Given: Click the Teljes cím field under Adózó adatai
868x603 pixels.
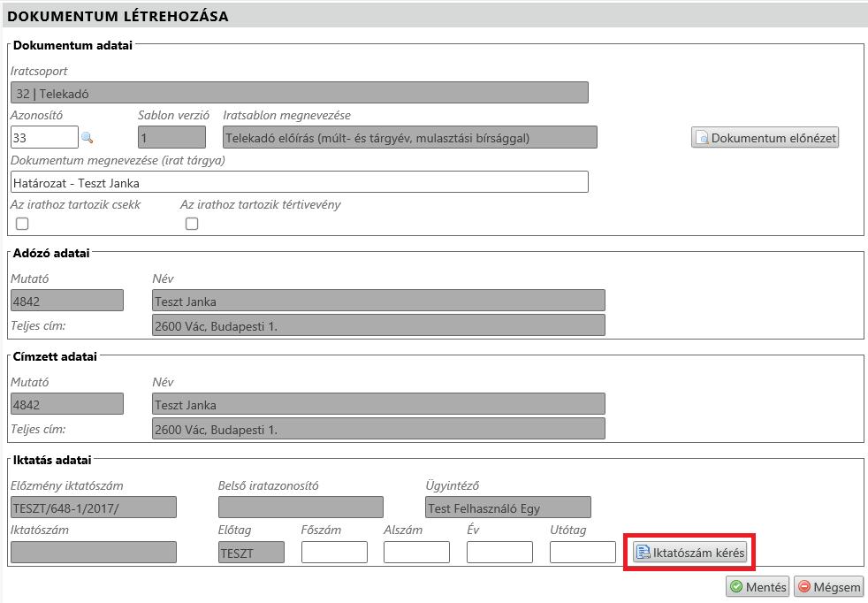Looking at the screenshot, I should pyautogui.click(x=378, y=325).
